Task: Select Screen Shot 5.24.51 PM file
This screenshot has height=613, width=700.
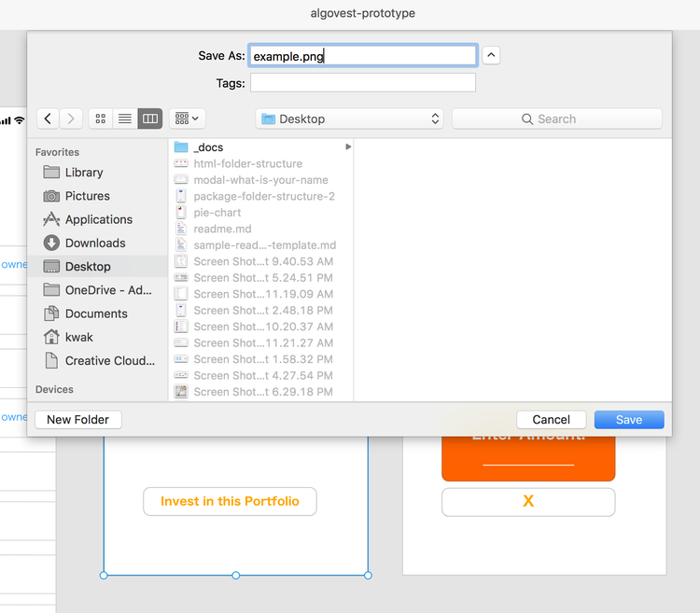Action: coord(260,277)
